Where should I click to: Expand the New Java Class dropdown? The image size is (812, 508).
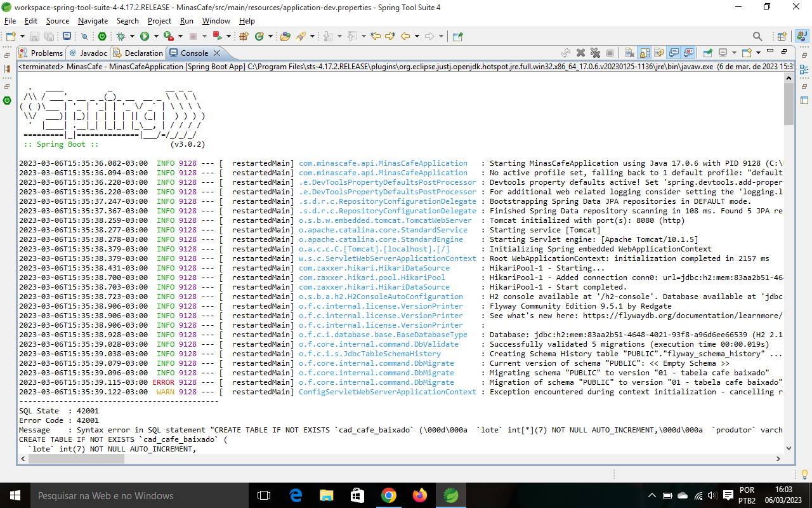(x=270, y=36)
